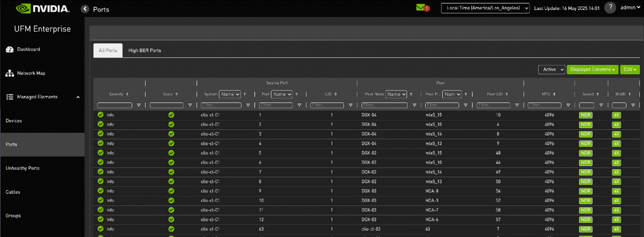Click the Peer LID filter field
This screenshot has height=237, width=644.
[x=494, y=105]
